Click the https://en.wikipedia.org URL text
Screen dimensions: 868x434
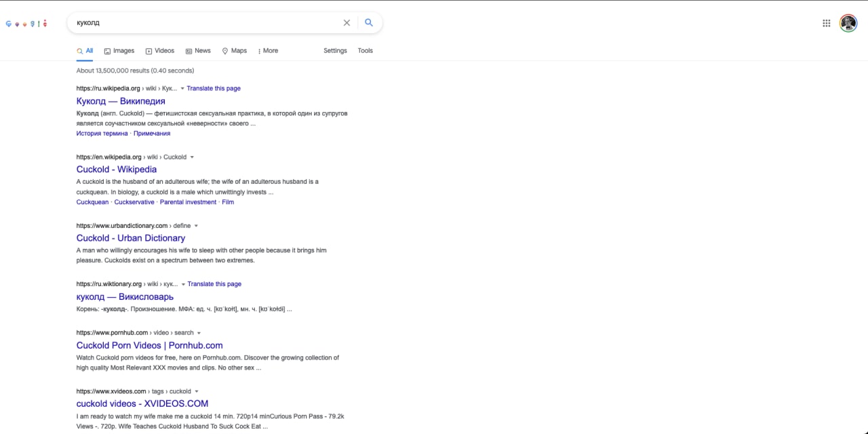(108, 157)
